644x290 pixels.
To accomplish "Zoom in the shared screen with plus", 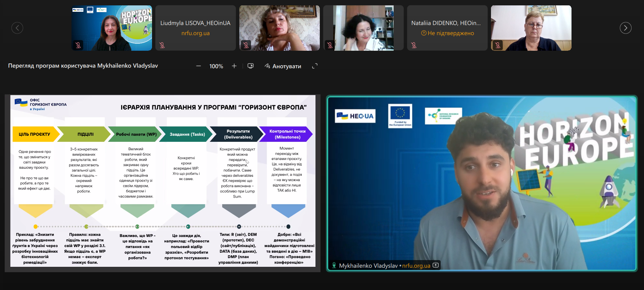I will click(x=234, y=66).
